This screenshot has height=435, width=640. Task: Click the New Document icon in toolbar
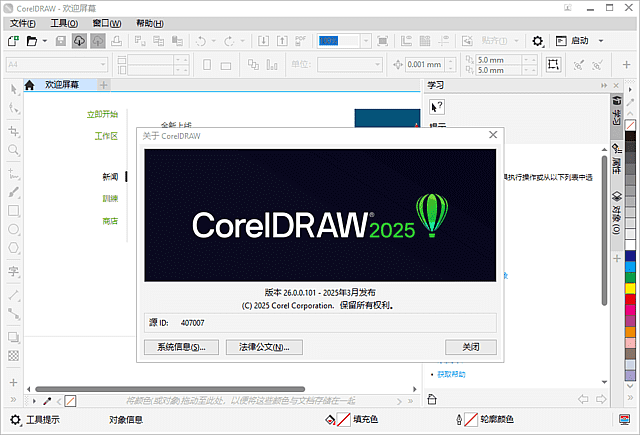(x=13, y=41)
